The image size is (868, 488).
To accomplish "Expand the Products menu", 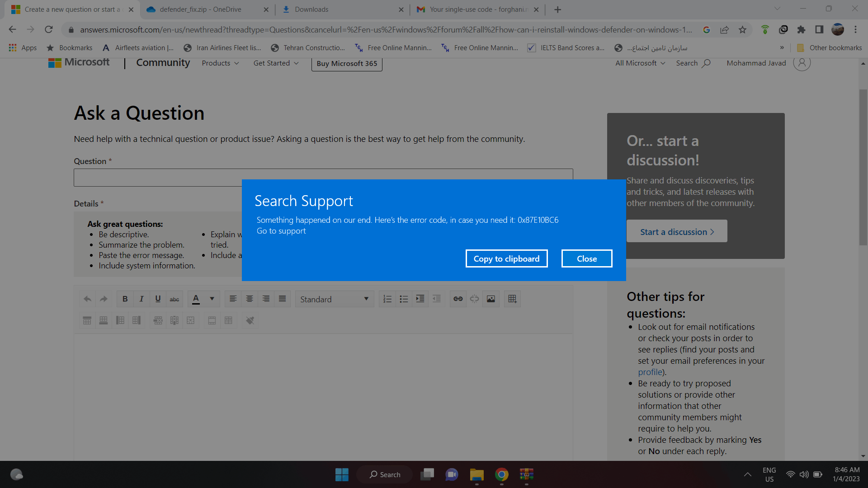I will (220, 63).
